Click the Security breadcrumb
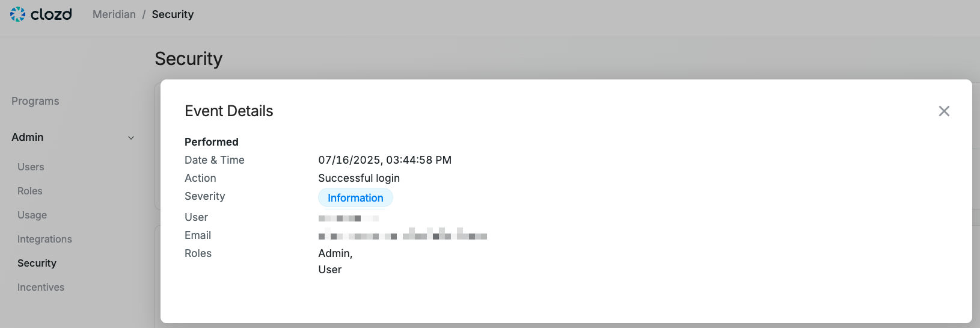This screenshot has height=328, width=980. point(173,14)
